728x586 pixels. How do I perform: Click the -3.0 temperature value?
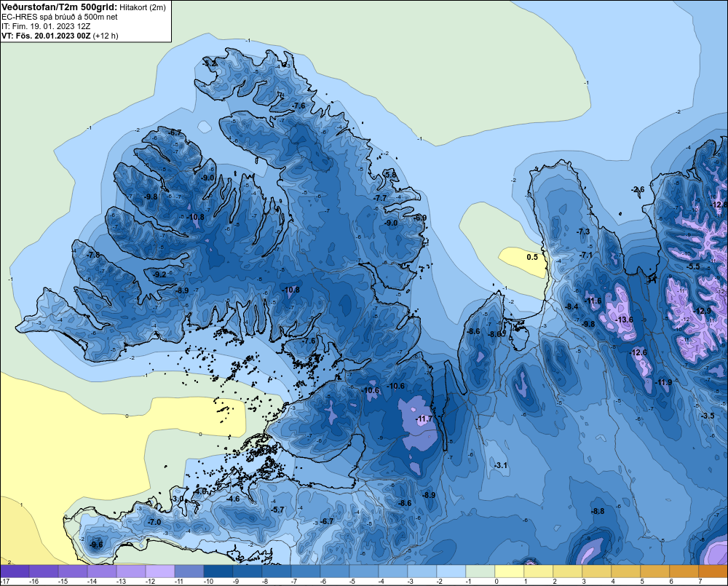click(178, 498)
